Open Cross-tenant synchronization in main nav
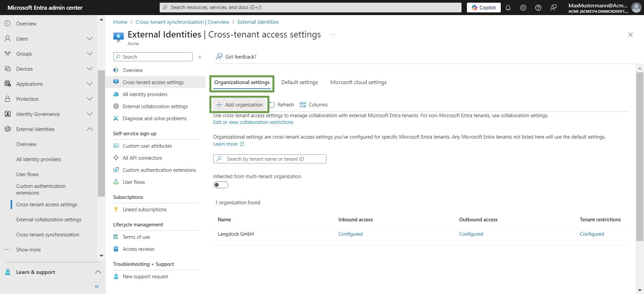Image resolution: width=644 pixels, height=294 pixels. (48, 234)
